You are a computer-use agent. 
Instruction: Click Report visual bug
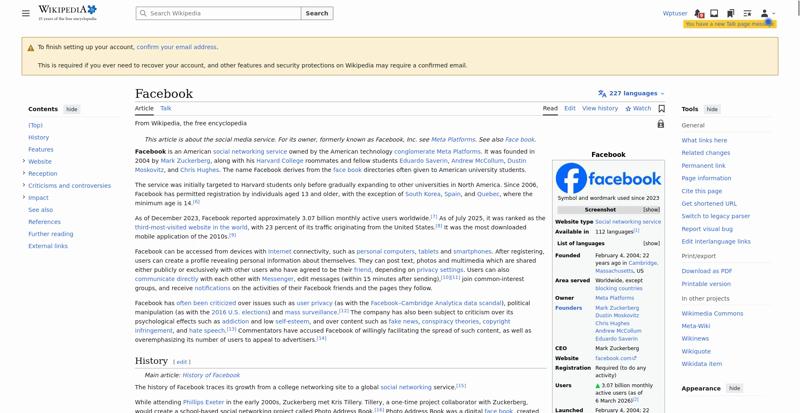pos(707,229)
